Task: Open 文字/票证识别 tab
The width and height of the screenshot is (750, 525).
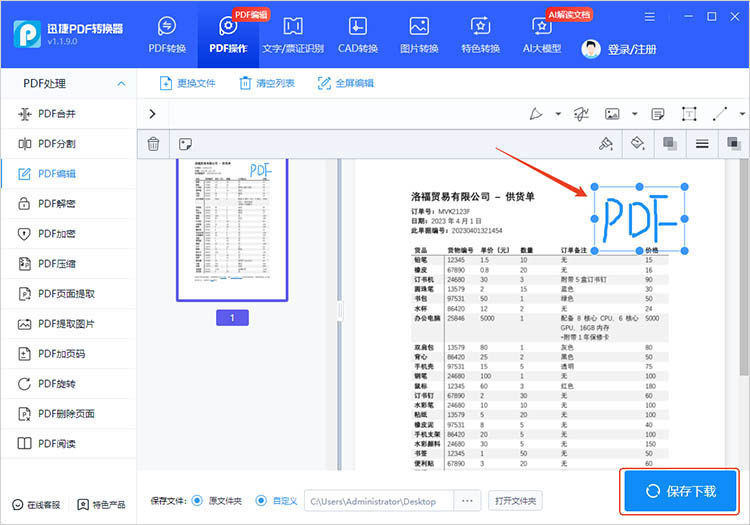Action: pyautogui.click(x=293, y=35)
